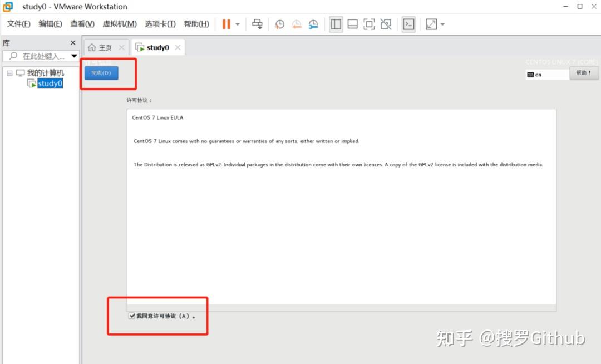Image resolution: width=601 pixels, height=364 pixels.
Task: Open the 查看(V) menu
Action: coord(82,24)
